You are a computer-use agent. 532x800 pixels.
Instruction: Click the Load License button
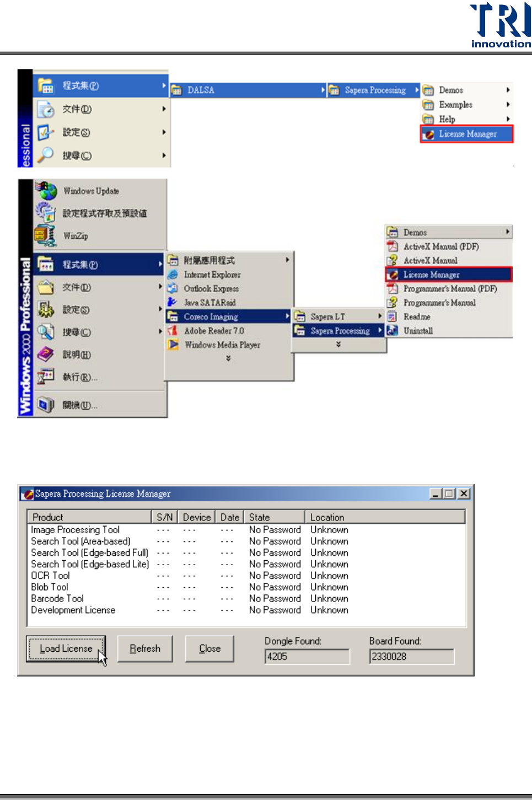[x=66, y=648]
